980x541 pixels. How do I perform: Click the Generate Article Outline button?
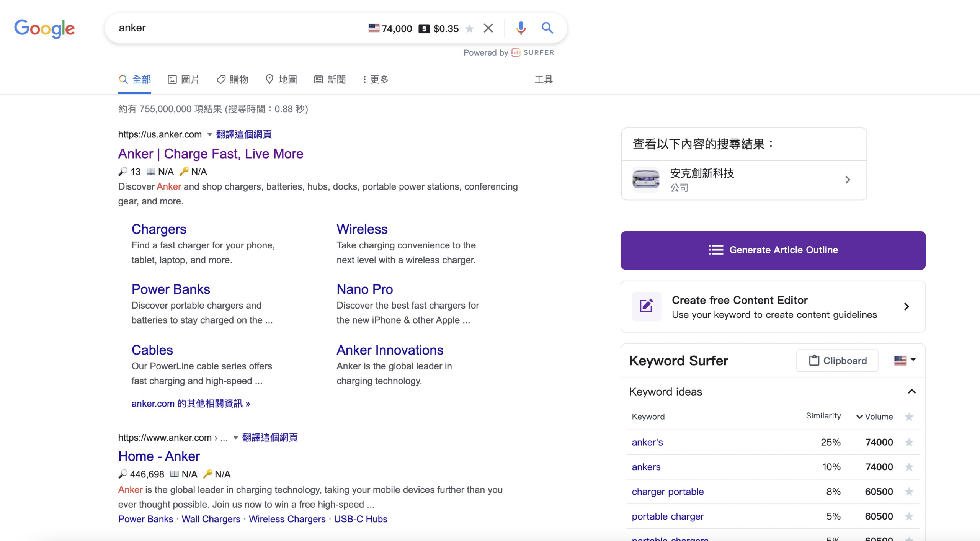(773, 250)
